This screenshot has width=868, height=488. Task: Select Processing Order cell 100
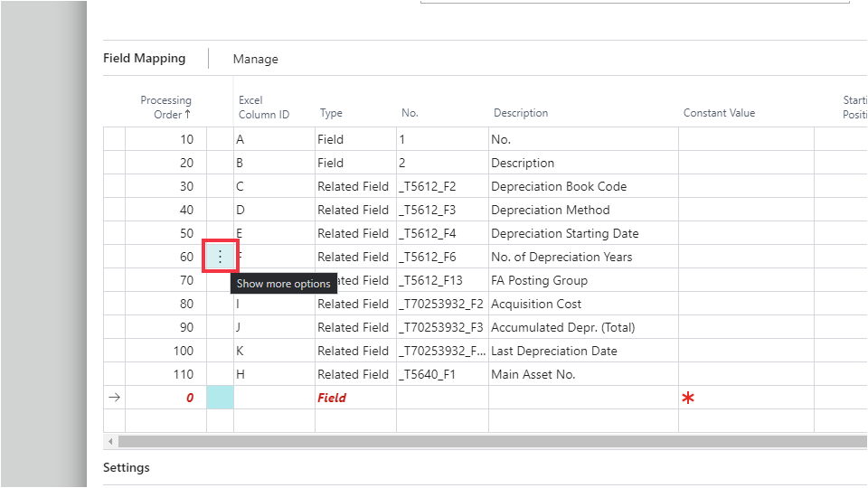coord(166,351)
